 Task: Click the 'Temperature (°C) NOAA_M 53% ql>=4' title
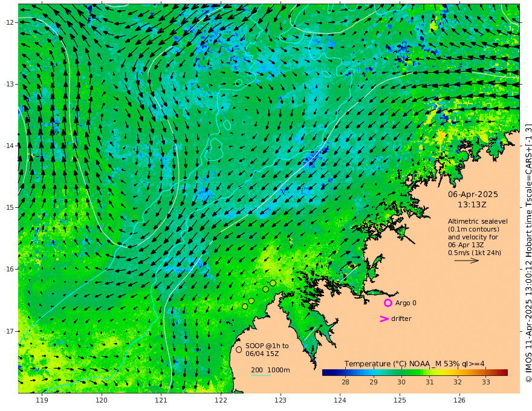point(415,364)
